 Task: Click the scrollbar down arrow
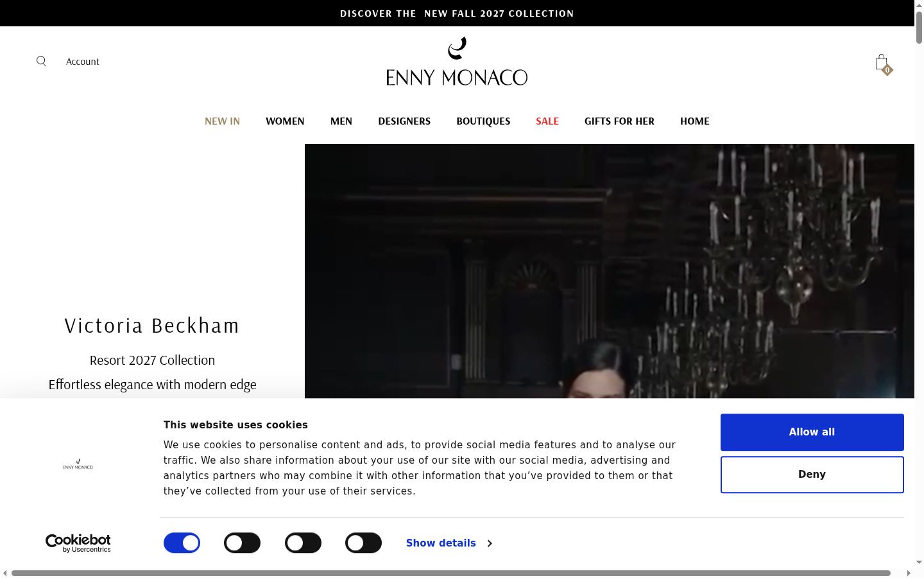coord(919,562)
